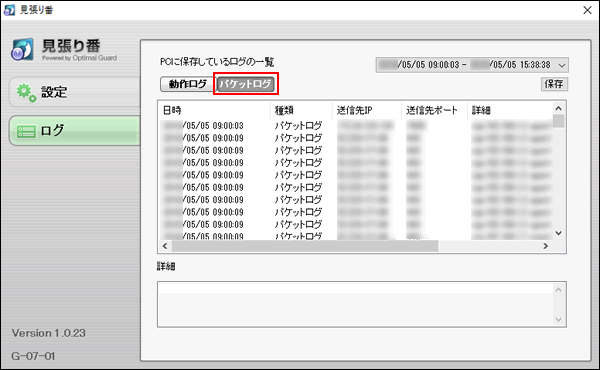Switch to the パケットログ tab

[x=245, y=84]
